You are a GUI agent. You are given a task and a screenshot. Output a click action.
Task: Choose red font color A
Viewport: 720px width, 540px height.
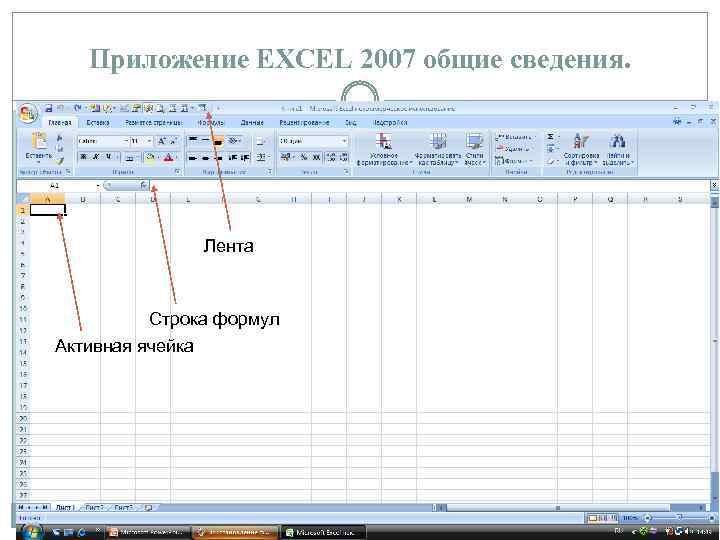click(x=169, y=158)
